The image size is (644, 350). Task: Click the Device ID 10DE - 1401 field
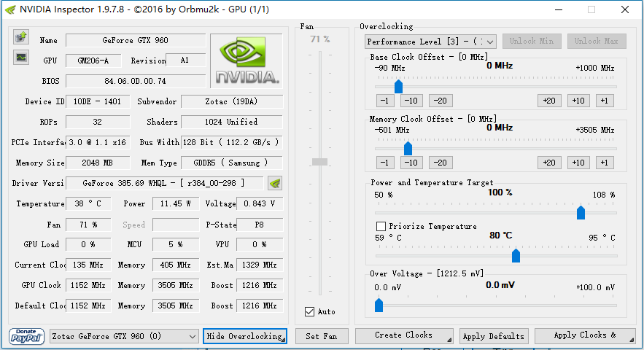coord(98,101)
